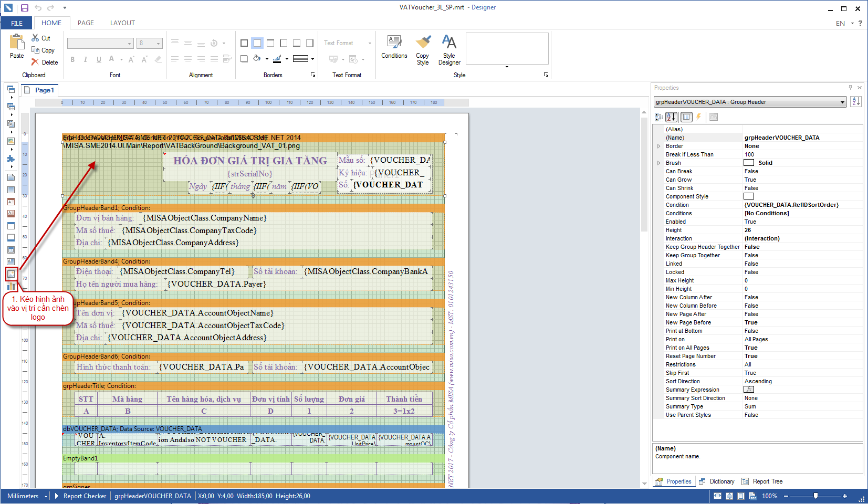Switch to Dictionary panel tab

point(717,481)
